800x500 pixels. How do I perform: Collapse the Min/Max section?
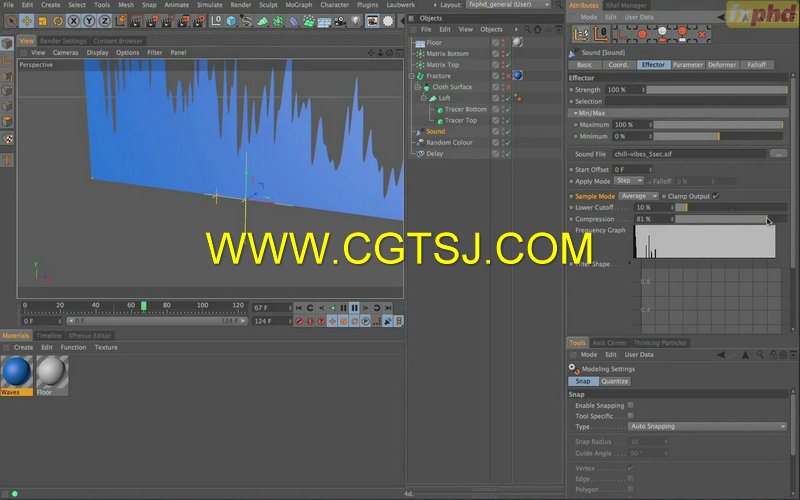tap(576, 113)
